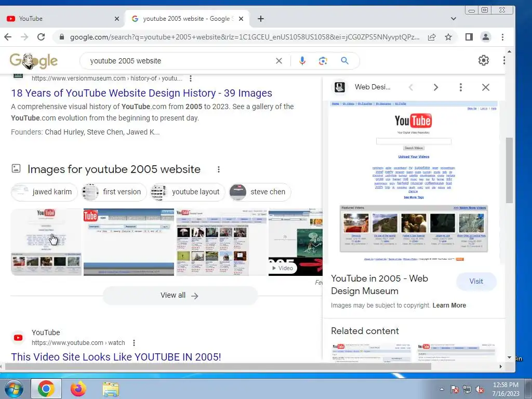Viewport: 532px width, 399px height.
Task: Show next image in preview panel
Action: point(436,87)
